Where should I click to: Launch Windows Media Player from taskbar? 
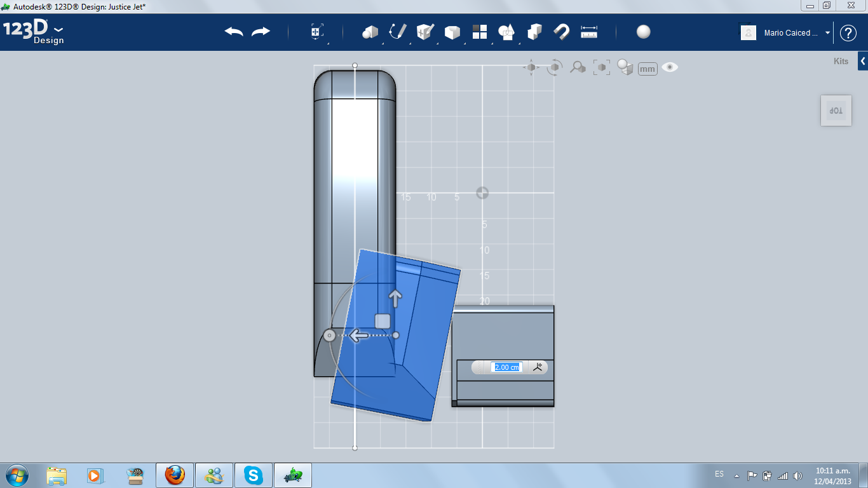coord(95,475)
